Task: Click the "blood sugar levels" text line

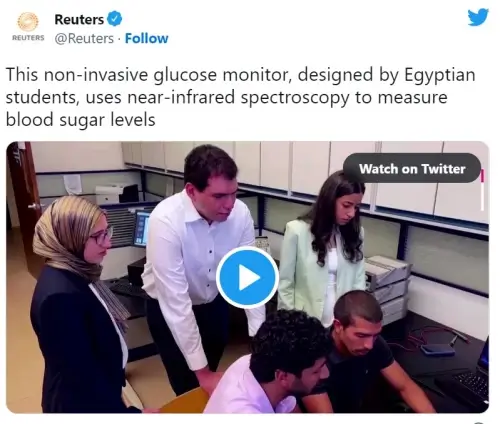Action: (81, 120)
